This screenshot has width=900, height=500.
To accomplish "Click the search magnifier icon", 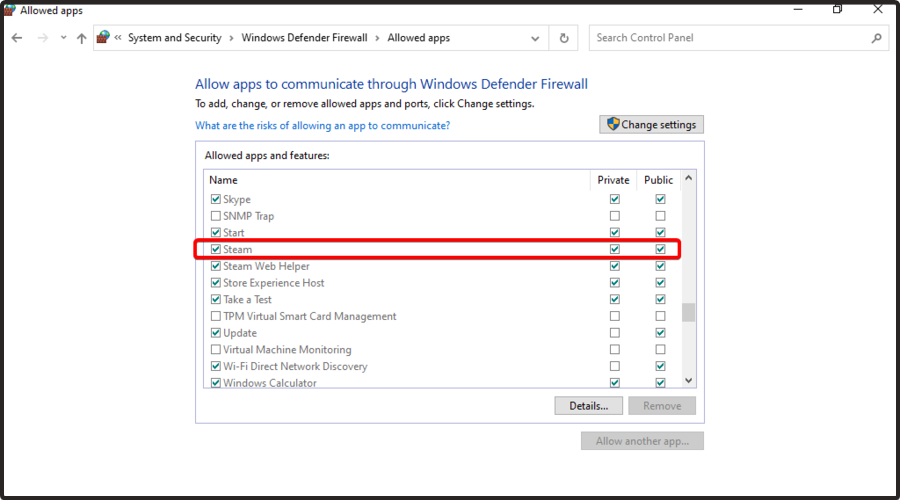I will [x=876, y=38].
